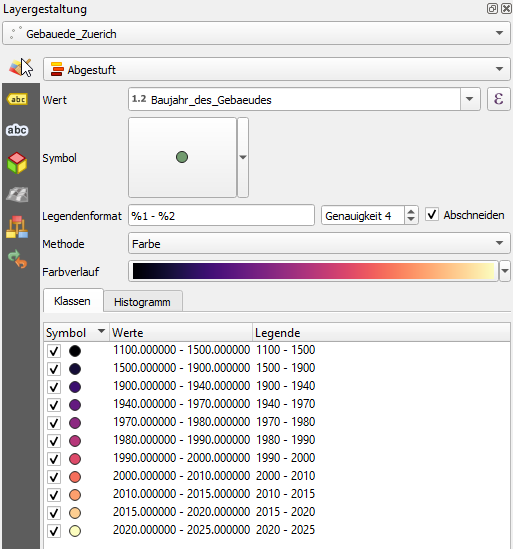Open expression editor epsilon button
Image resolution: width=513 pixels, height=549 pixels.
click(x=499, y=99)
